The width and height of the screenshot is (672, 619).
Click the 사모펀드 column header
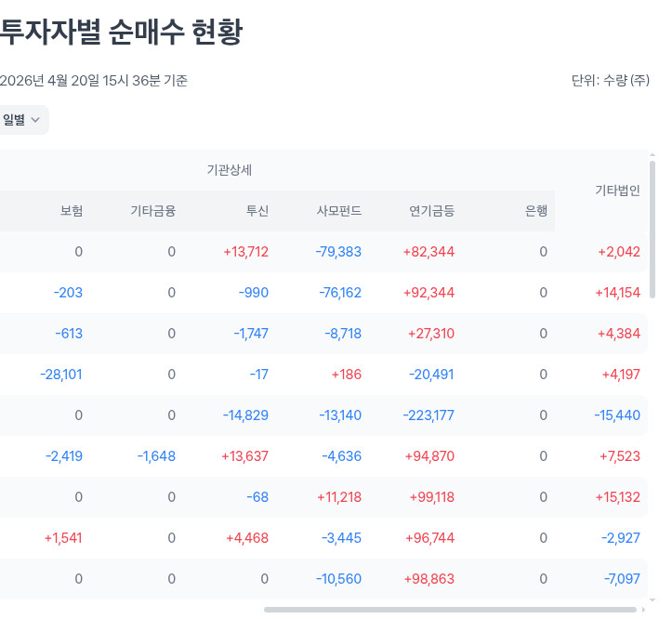coord(339,211)
